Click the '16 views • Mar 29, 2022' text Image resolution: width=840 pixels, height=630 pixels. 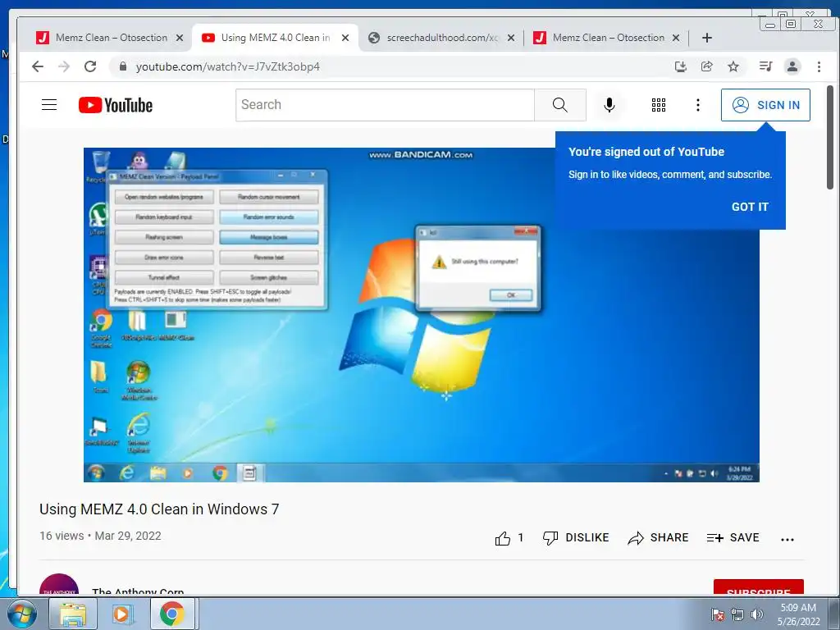click(100, 536)
